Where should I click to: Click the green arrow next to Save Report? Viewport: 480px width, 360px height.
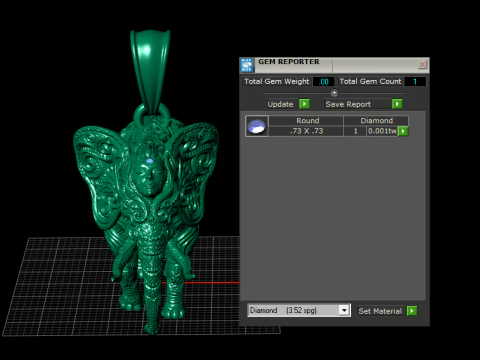397,104
